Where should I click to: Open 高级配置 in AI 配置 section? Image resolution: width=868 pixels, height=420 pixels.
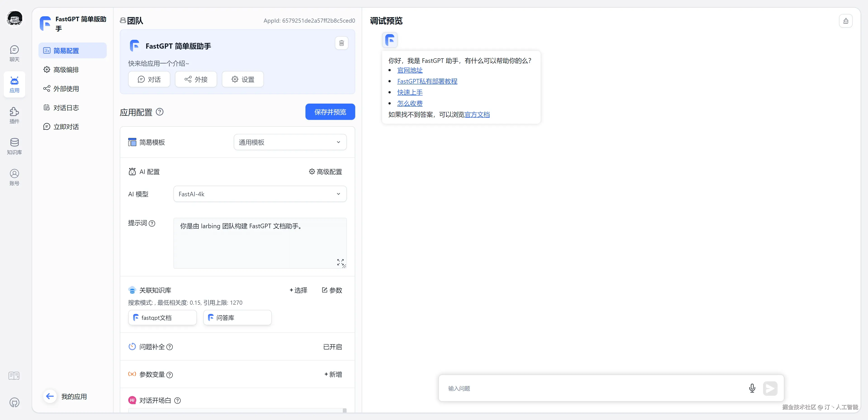point(325,172)
